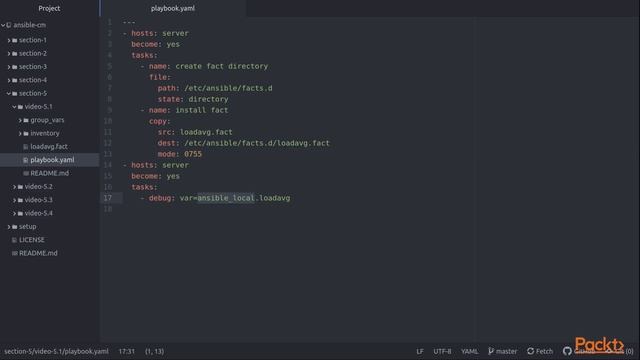
Task: Expand the group_vars folder chevron
Action: click(x=20, y=120)
